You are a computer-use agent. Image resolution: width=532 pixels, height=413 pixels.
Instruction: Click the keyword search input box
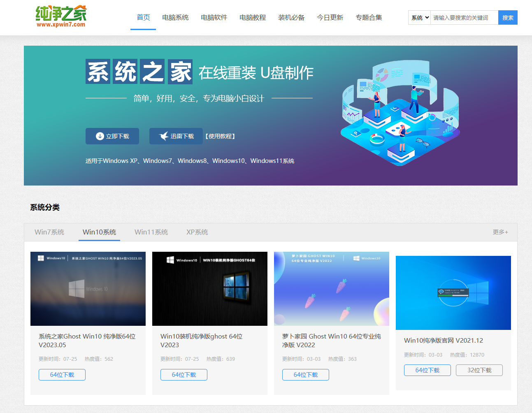coord(464,17)
